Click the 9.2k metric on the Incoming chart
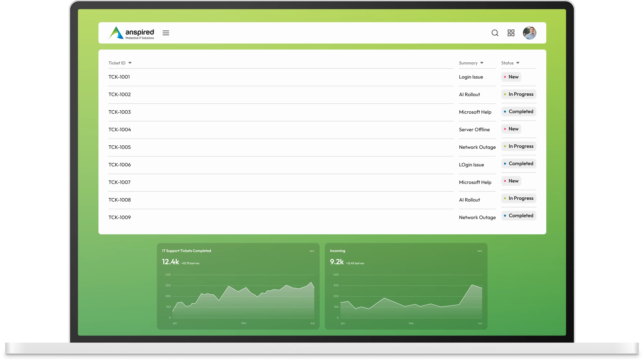The height and width of the screenshot is (360, 644). click(337, 262)
